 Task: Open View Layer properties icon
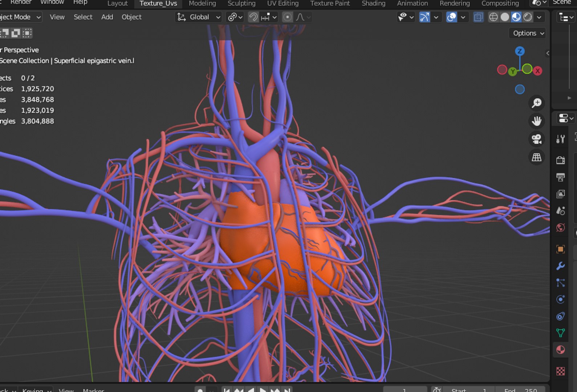(x=560, y=194)
